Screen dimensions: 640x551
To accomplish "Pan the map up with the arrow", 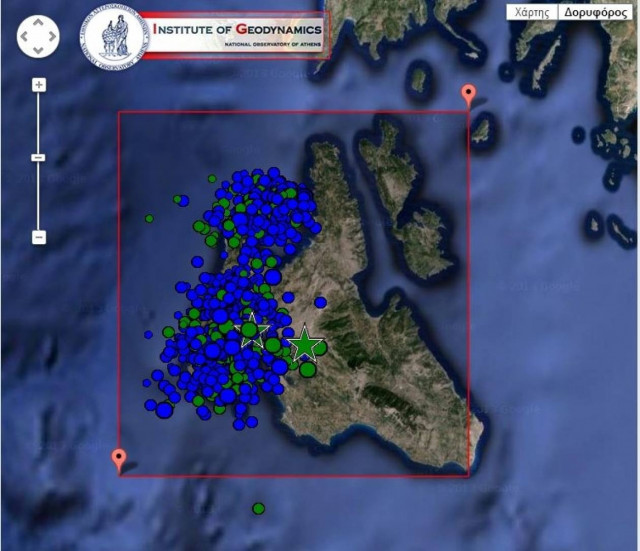I will tap(38, 24).
